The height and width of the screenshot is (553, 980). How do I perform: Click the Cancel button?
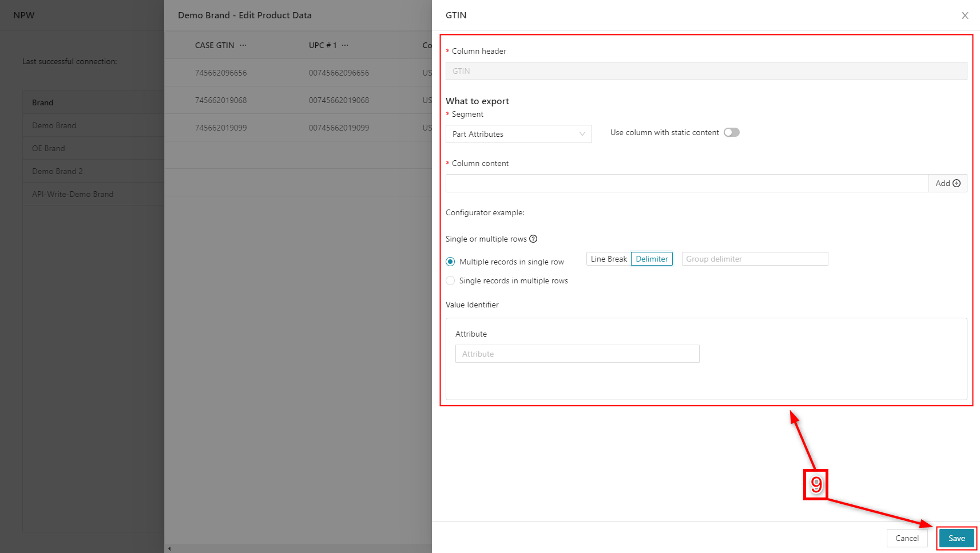907,538
